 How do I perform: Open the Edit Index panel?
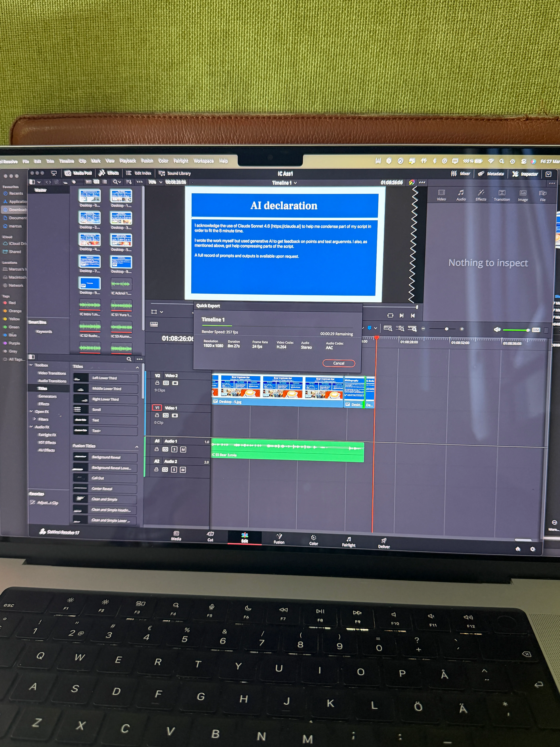(139, 173)
